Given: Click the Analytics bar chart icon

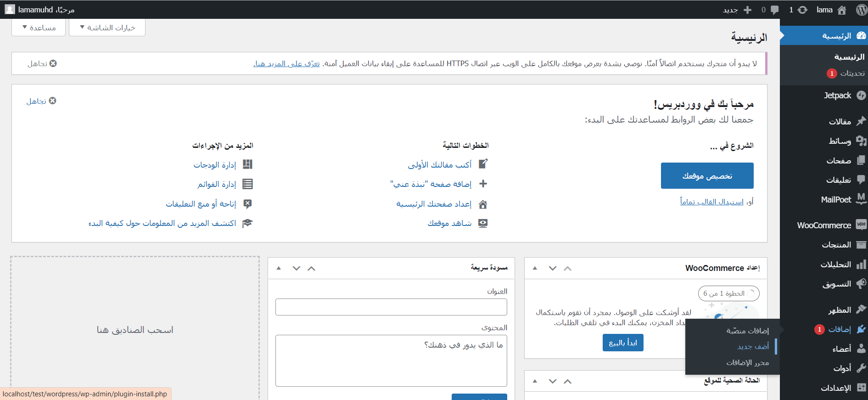Looking at the screenshot, I should coord(861,264).
